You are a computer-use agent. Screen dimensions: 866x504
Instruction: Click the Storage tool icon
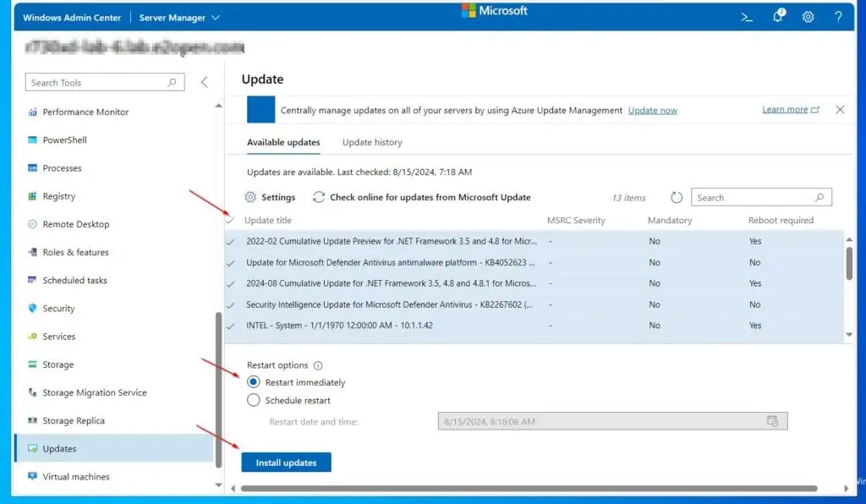33,364
